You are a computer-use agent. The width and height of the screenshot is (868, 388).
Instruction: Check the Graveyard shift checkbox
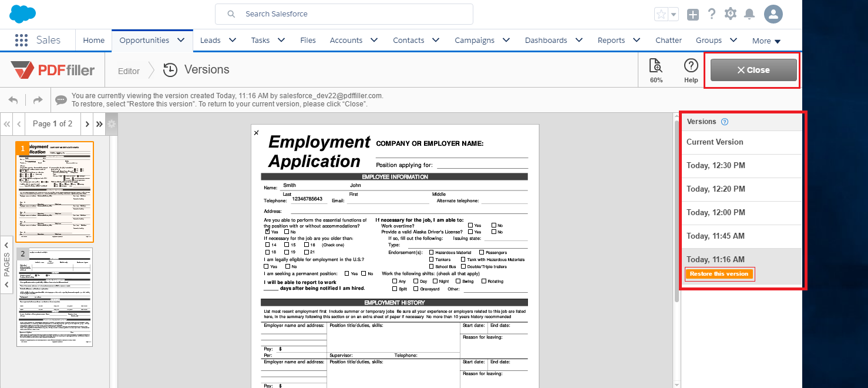[416, 289]
